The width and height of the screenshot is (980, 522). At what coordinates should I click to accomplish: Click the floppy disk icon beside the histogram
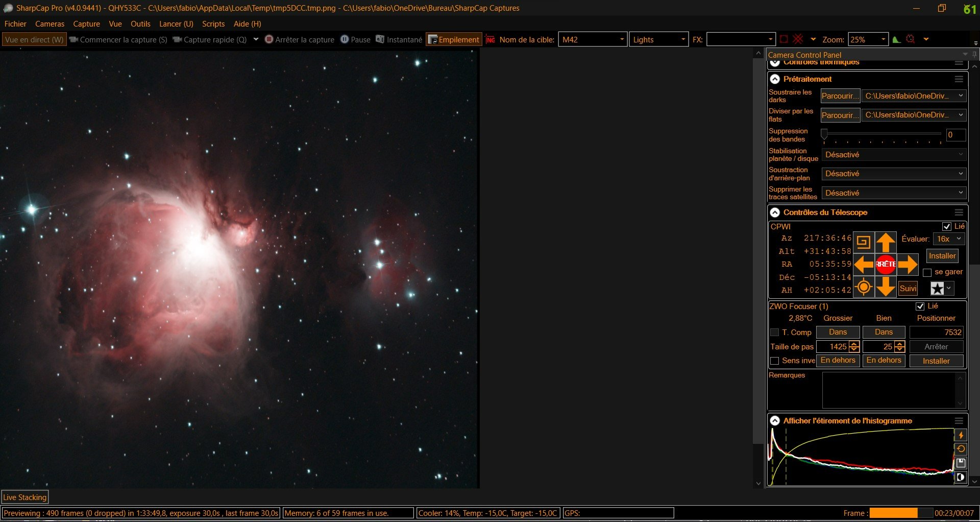[961, 463]
